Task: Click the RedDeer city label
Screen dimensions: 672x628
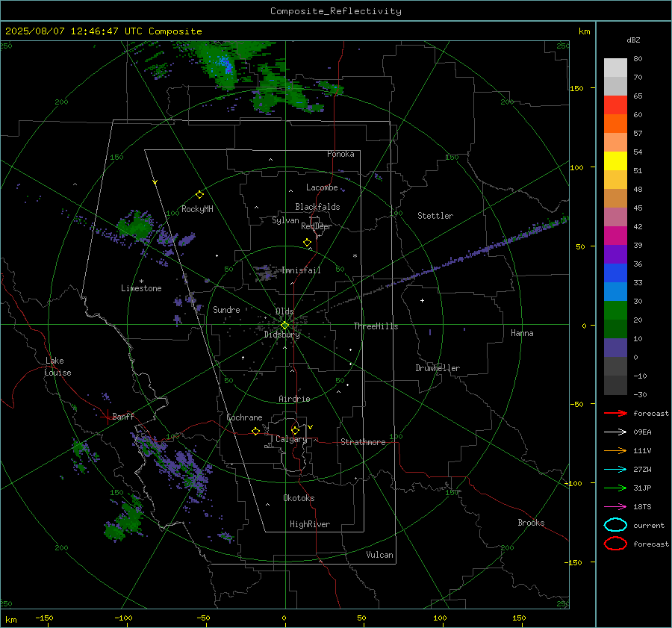Action: tap(317, 226)
